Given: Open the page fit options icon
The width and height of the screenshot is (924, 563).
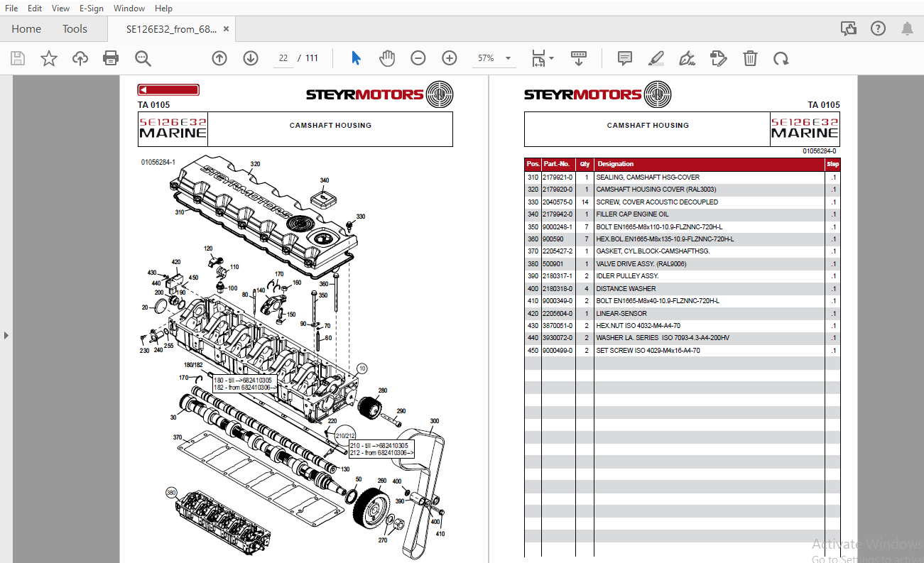Looking at the screenshot, I should (539, 58).
